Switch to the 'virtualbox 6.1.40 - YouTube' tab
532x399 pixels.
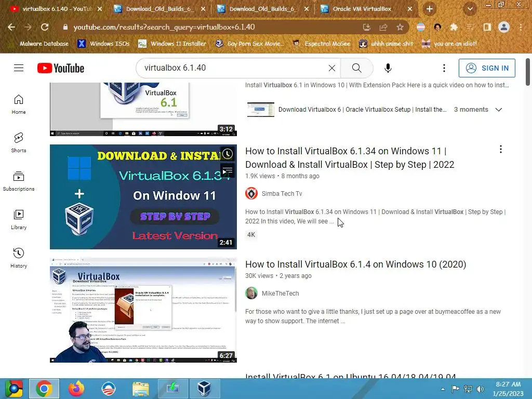click(x=56, y=9)
